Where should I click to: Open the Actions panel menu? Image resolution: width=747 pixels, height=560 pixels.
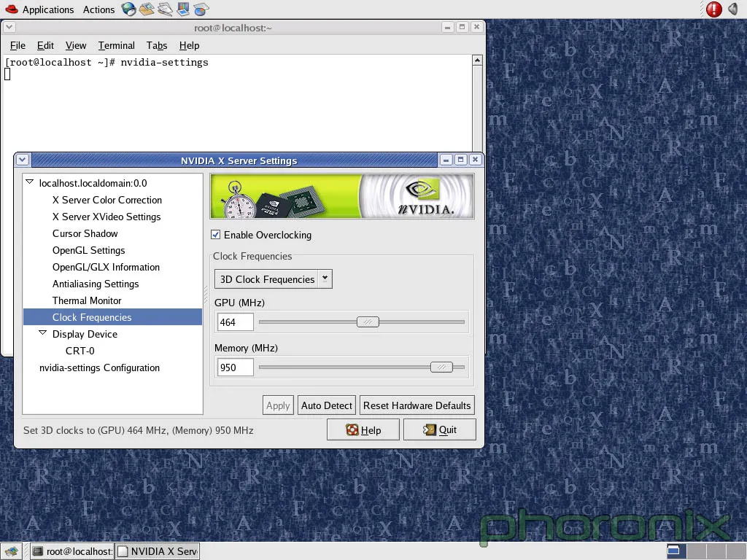98,9
